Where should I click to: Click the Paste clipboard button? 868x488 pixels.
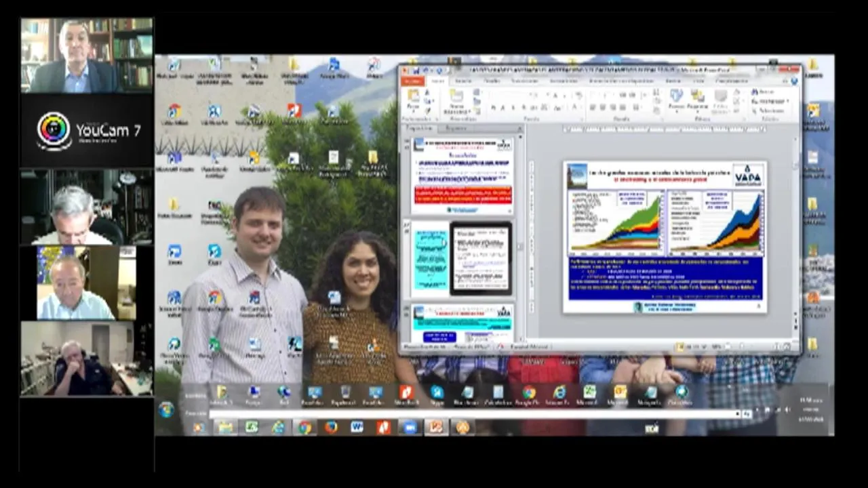[x=412, y=102]
